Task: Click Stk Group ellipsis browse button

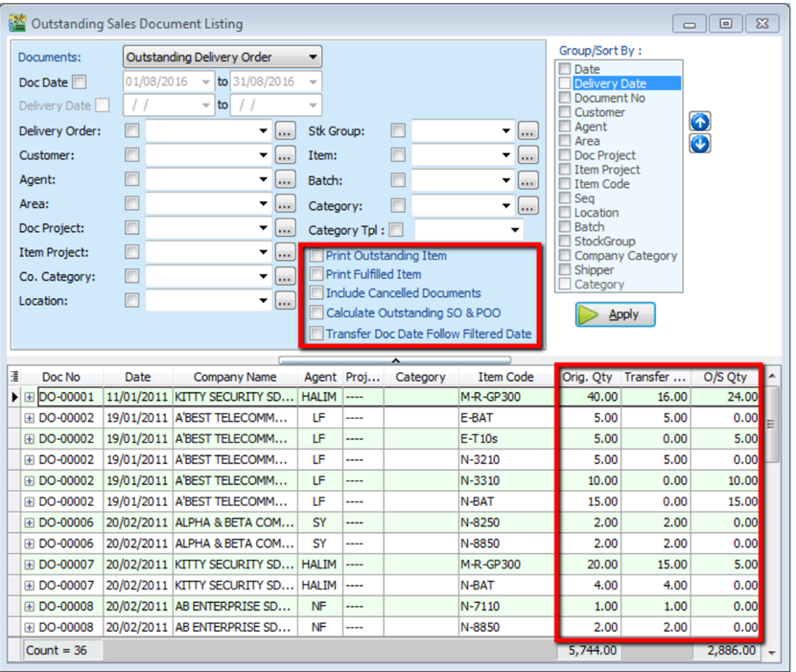Action: (x=527, y=130)
